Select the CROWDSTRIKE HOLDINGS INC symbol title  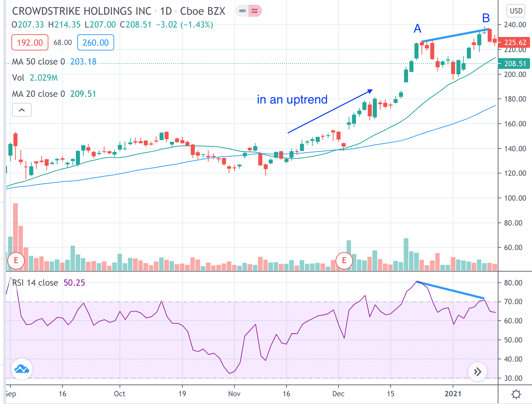[x=82, y=11]
